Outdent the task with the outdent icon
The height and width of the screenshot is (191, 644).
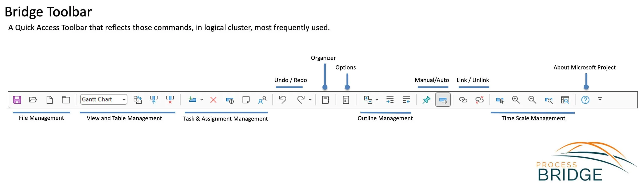tap(406, 100)
